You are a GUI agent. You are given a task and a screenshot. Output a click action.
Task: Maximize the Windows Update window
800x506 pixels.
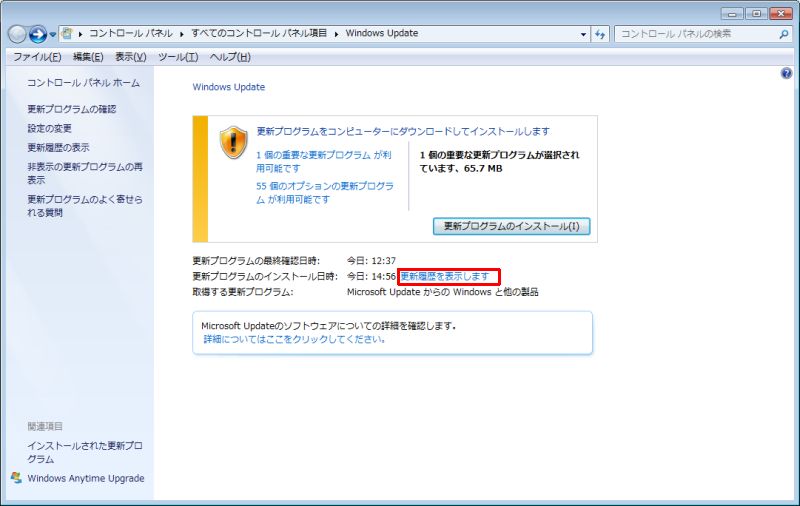757,13
